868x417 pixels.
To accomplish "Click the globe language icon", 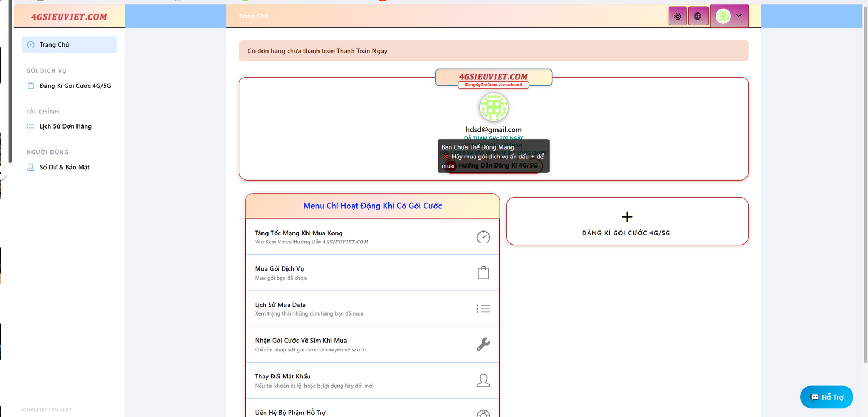I will (x=698, y=16).
